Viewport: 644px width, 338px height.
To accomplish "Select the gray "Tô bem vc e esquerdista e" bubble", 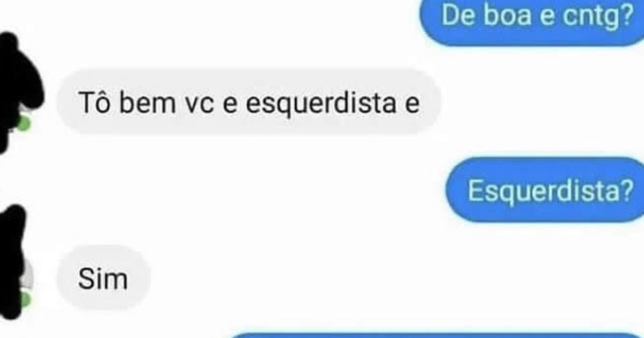I will tap(248, 102).
